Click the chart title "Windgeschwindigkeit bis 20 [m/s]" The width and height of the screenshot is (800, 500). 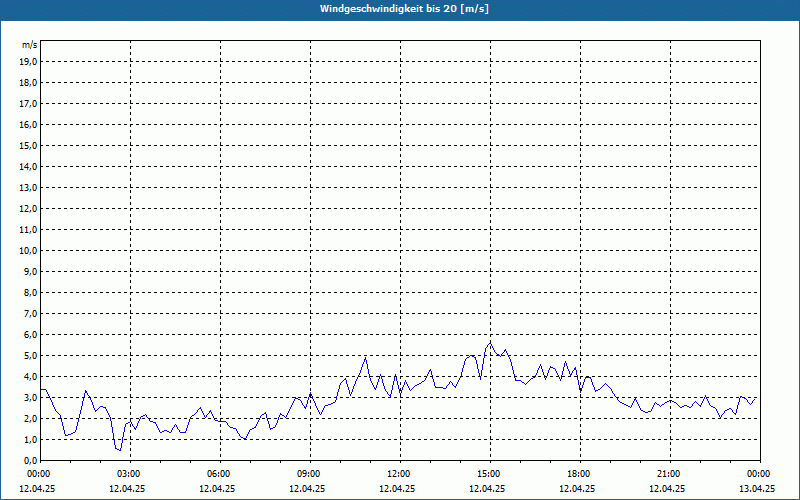404,9
